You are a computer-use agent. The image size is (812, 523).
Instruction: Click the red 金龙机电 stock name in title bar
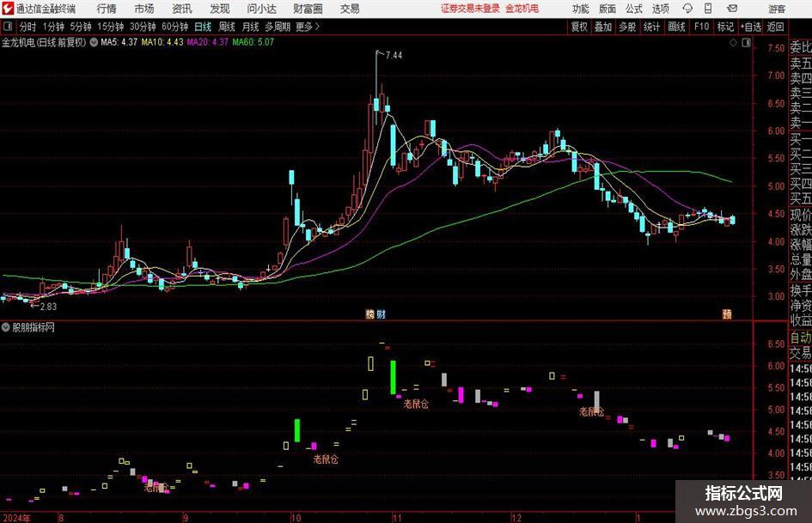pyautogui.click(x=522, y=9)
